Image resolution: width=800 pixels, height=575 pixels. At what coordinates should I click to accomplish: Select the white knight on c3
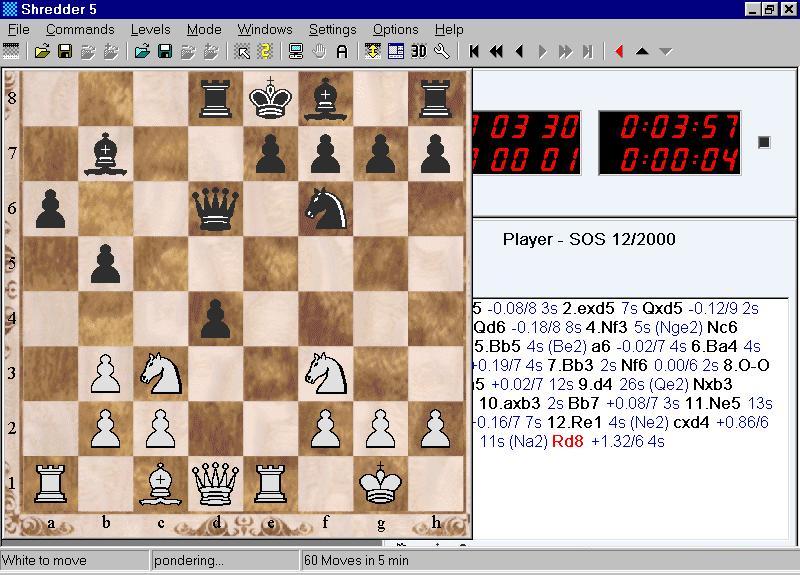161,372
